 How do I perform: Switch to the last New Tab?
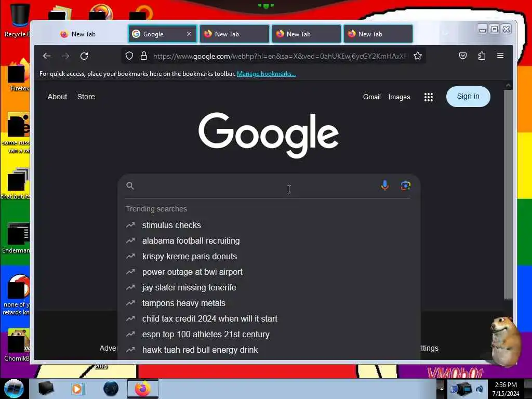coord(378,34)
